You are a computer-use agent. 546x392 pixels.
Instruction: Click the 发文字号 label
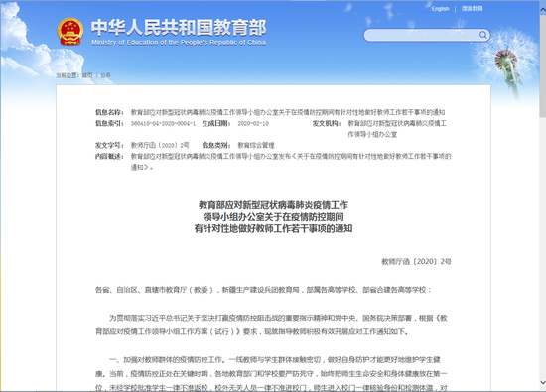109,145
